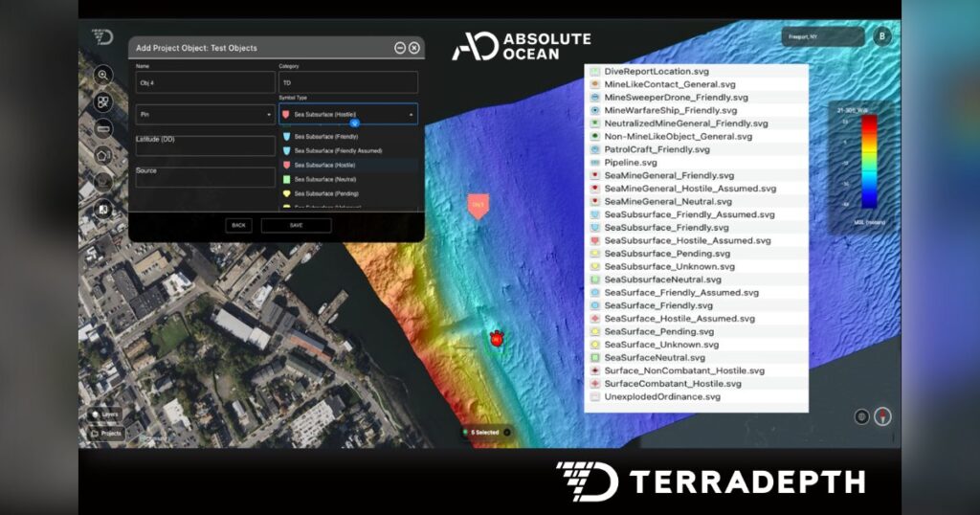Screen dimensions: 980x515
Task: Click the BACK button in dialog
Action: (238, 226)
